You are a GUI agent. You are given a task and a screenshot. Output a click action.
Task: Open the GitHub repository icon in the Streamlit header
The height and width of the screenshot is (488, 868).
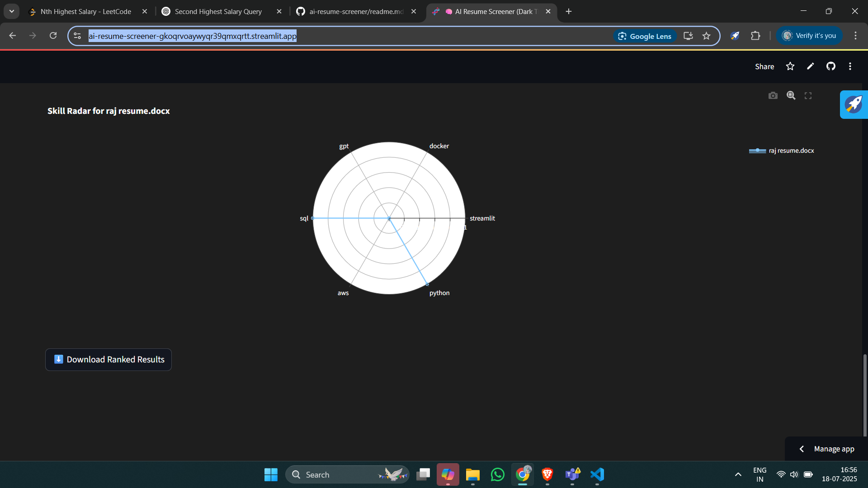[830, 66]
